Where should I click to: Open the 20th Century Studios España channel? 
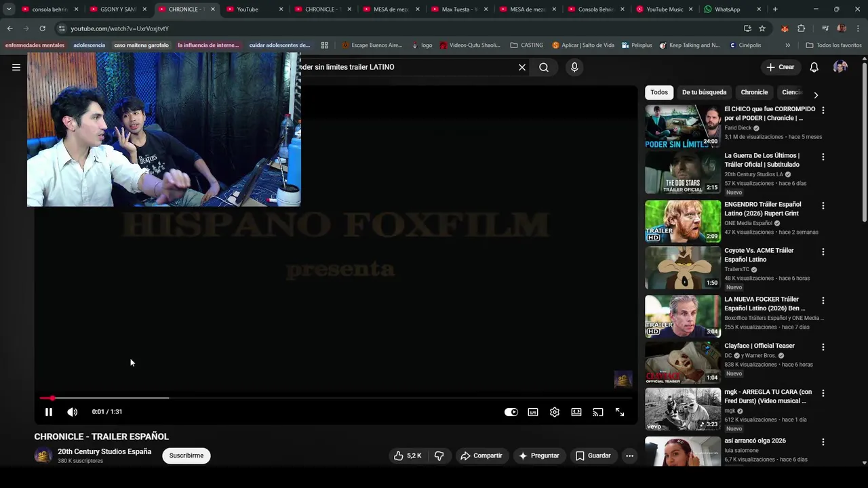pyautogui.click(x=104, y=451)
